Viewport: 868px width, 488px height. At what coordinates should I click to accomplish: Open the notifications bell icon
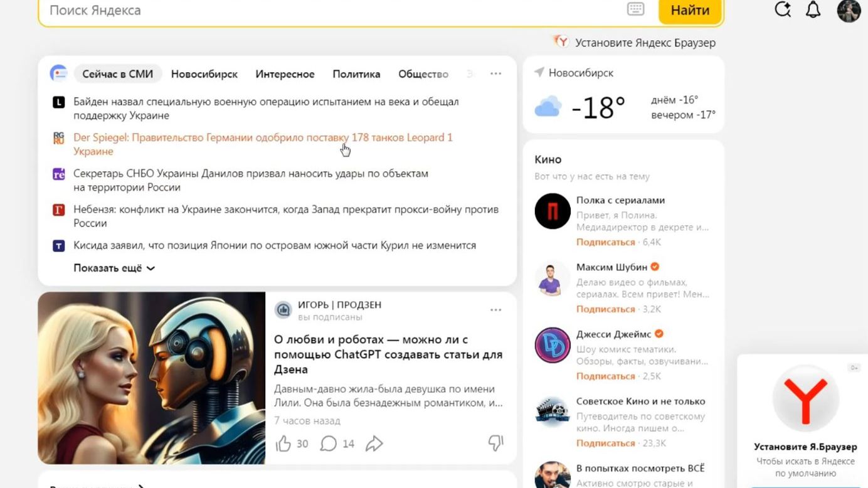coord(813,9)
